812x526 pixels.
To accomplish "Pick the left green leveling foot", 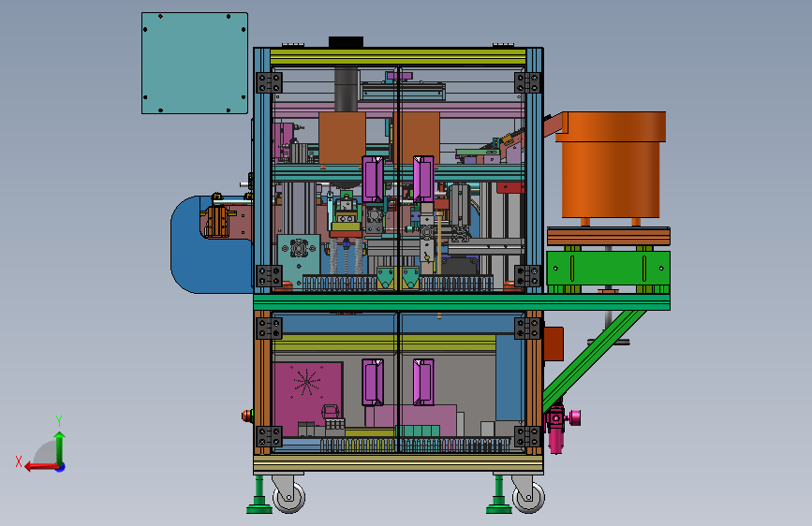I will point(258,495).
